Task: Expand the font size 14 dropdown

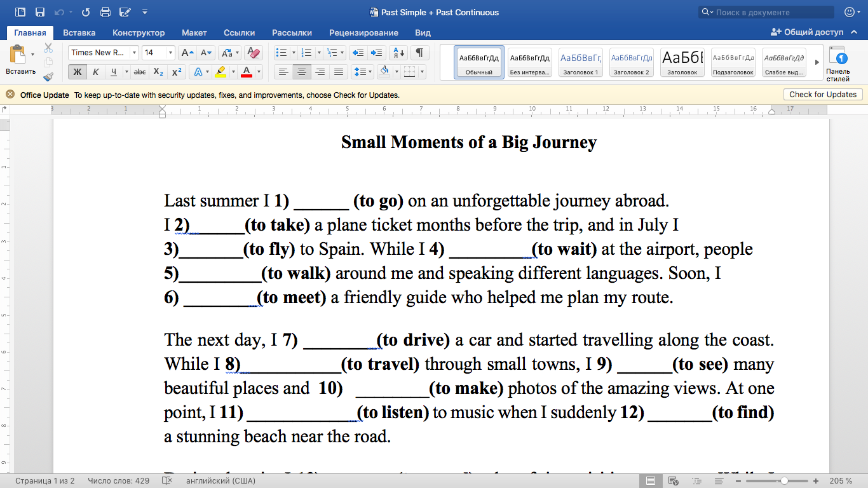Action: (x=170, y=53)
